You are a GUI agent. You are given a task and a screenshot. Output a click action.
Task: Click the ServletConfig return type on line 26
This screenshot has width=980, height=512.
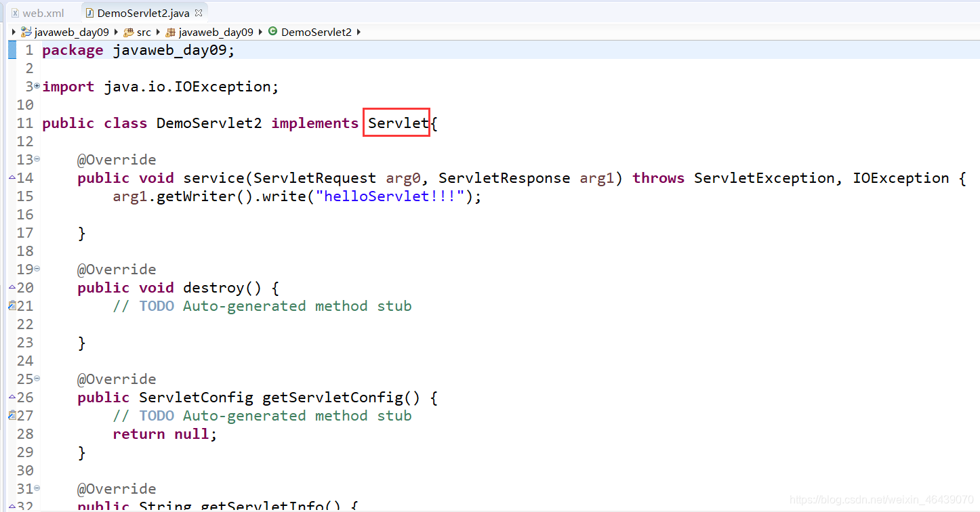pos(196,398)
